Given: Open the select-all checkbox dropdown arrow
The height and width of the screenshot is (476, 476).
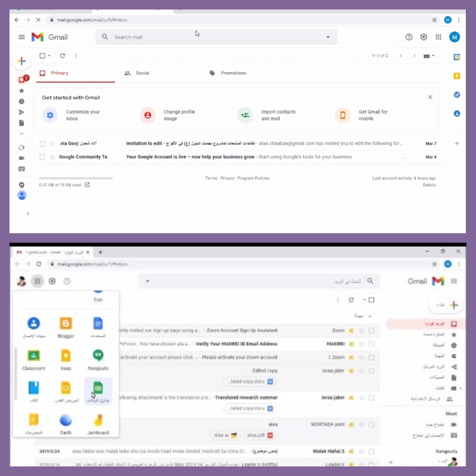Looking at the screenshot, I should 49,56.
